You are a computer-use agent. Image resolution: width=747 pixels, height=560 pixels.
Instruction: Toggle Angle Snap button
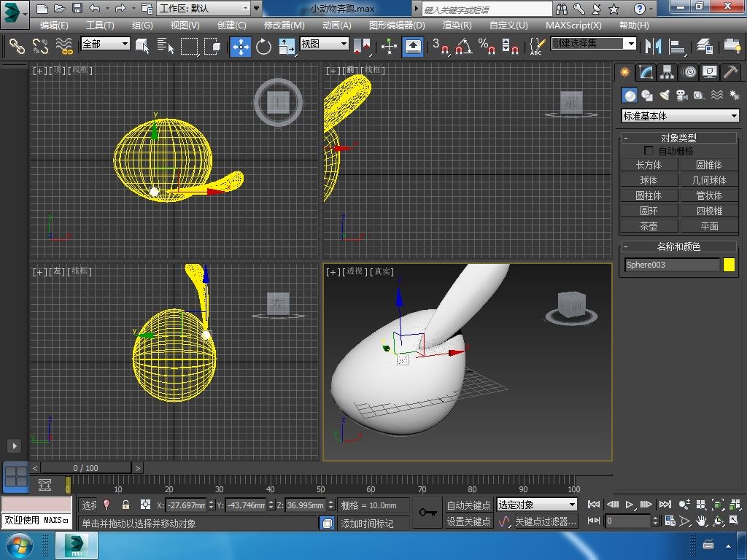[463, 46]
